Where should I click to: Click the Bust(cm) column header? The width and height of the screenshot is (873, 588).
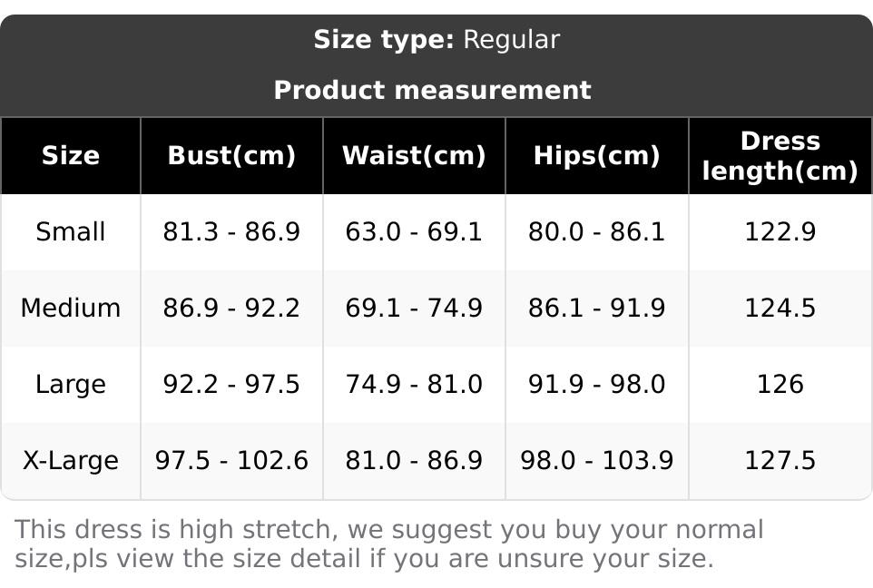click(x=231, y=155)
